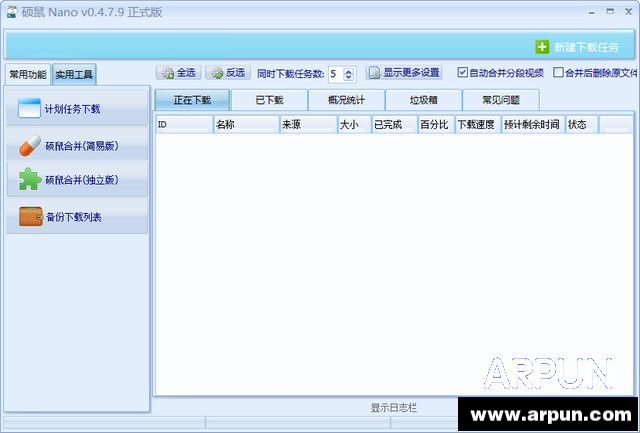Switch to 常用功能 tab

(28, 75)
